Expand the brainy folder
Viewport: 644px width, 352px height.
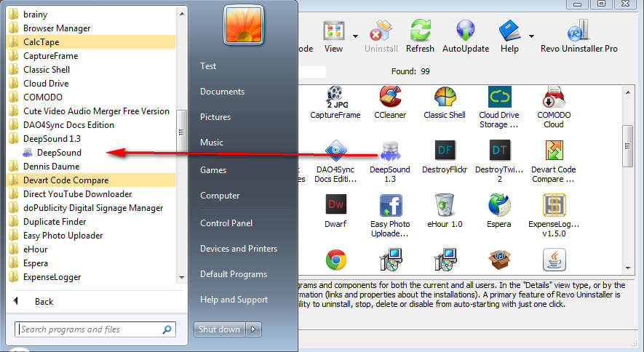click(x=36, y=15)
